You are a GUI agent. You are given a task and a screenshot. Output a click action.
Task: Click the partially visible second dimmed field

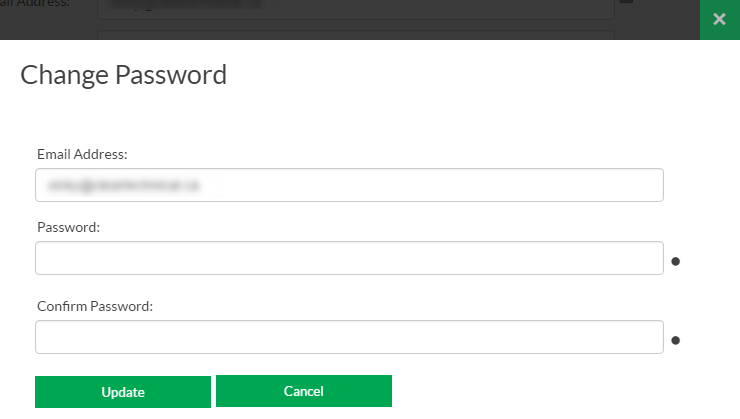coord(355,35)
